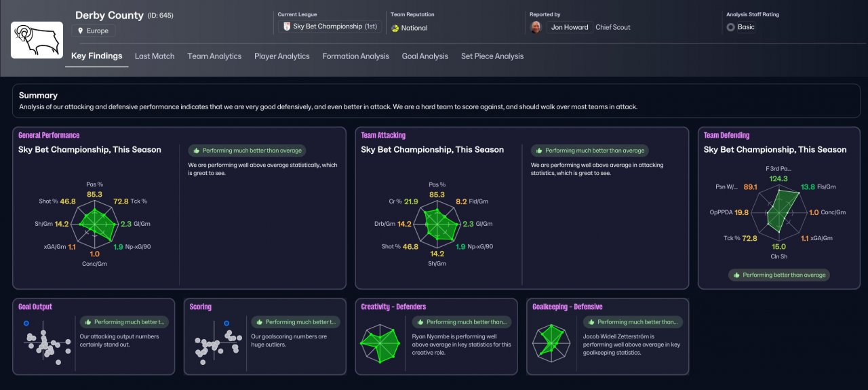Open the Sky Bet Championship (1st) league link
This screenshot has width=868, height=390.
tap(330, 26)
